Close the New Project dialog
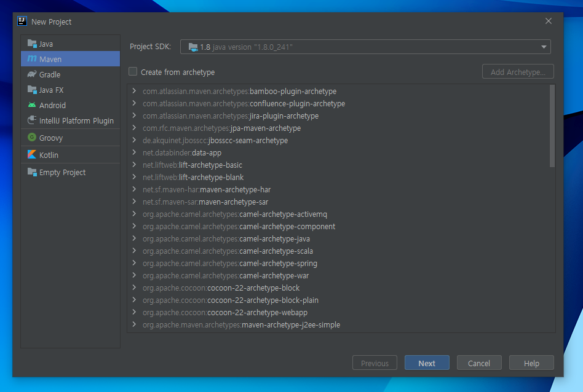583x392 pixels. click(549, 21)
